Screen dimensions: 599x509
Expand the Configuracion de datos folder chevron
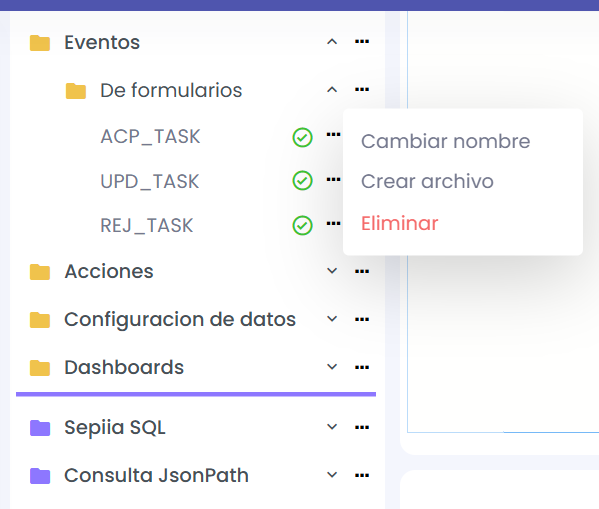pos(332,319)
